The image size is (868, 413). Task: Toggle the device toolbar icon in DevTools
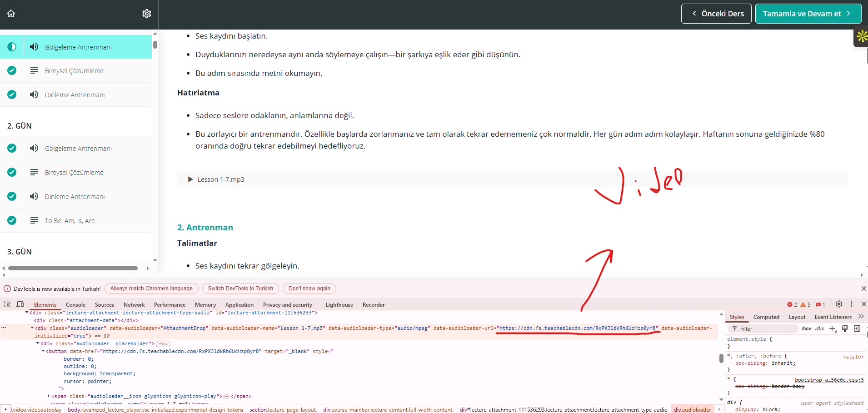20,304
